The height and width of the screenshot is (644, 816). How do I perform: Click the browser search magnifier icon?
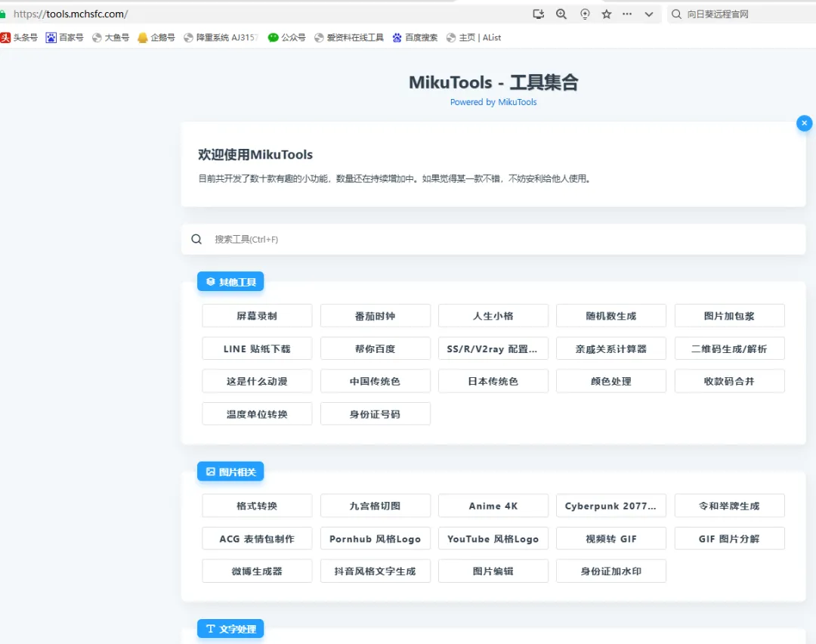(676, 14)
